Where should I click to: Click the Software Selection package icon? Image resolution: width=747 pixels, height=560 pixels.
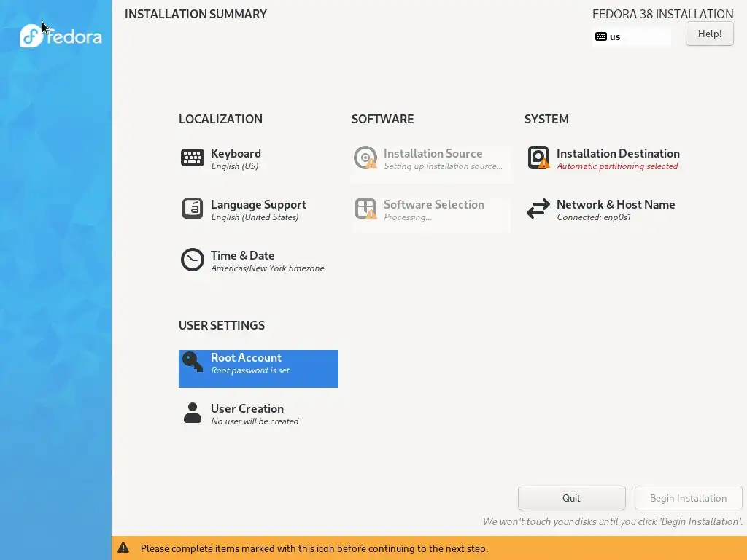(365, 209)
